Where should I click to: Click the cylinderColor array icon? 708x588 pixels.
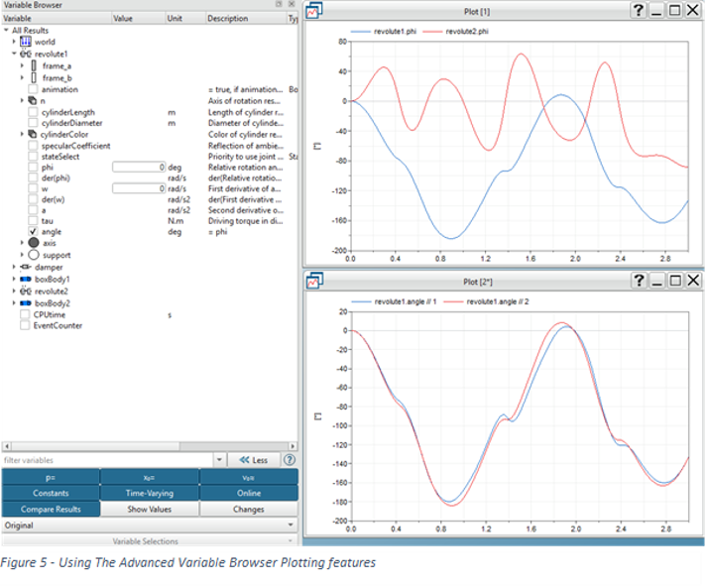point(33,134)
